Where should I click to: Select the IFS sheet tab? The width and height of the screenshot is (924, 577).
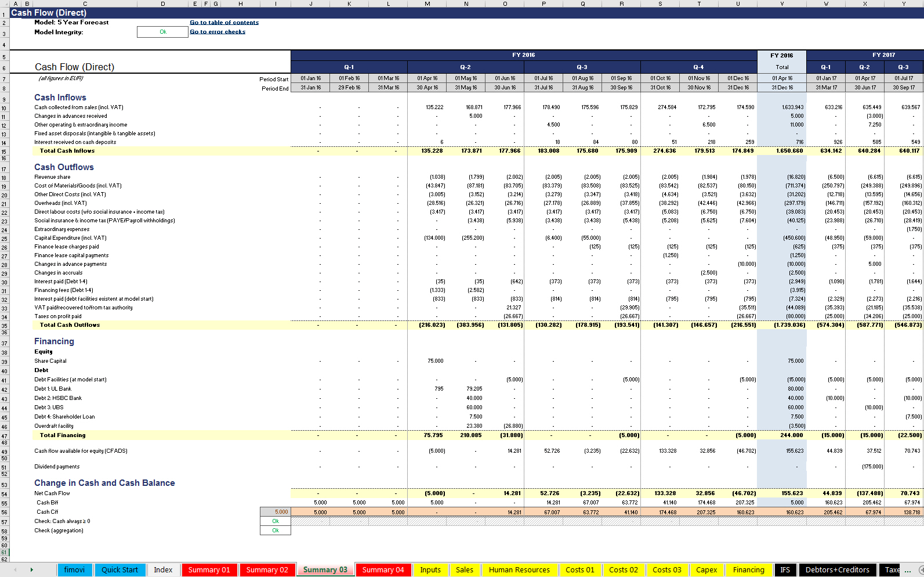point(785,570)
